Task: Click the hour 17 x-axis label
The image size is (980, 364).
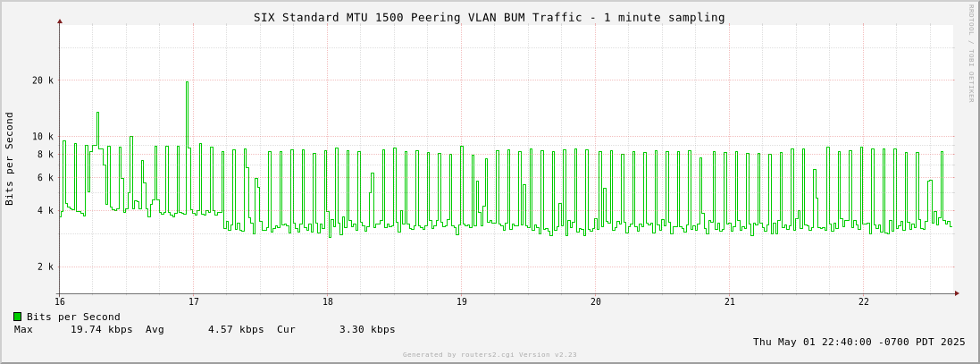Action: point(193,302)
